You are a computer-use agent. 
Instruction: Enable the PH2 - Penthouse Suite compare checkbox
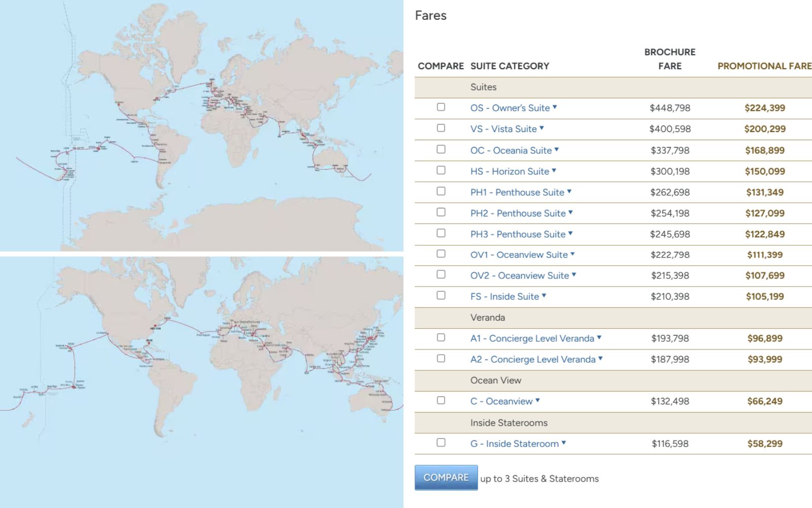(x=441, y=212)
